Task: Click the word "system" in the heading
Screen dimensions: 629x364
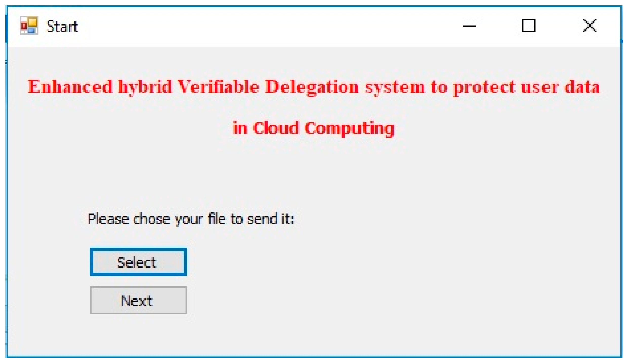Action: [x=395, y=87]
